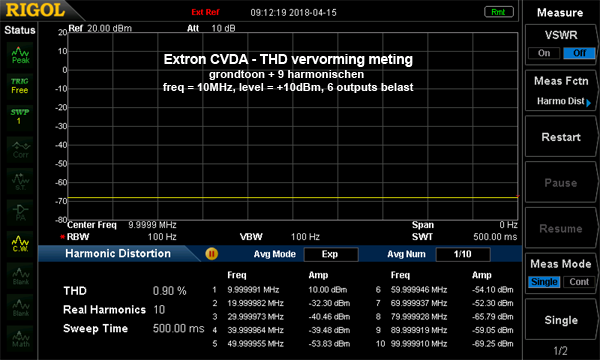Turn VSWR On
The image size is (600, 360).
click(x=544, y=53)
